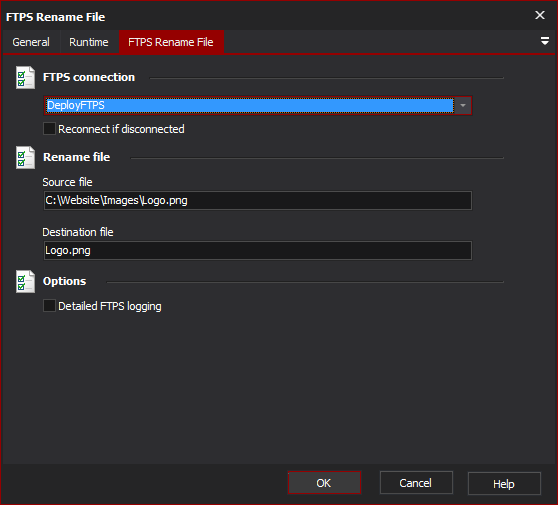Close the FTPS Rename File dialog
This screenshot has width=558, height=505.
coord(540,15)
